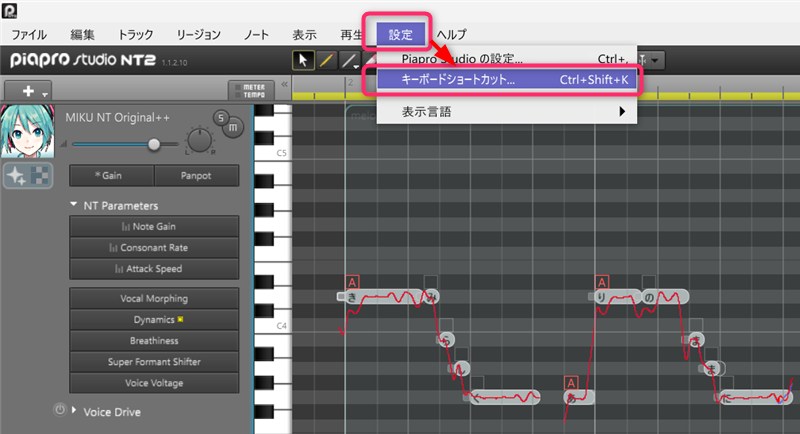This screenshot has width=800, height=434.
Task: Click the red A marker above り note
Action: click(602, 282)
